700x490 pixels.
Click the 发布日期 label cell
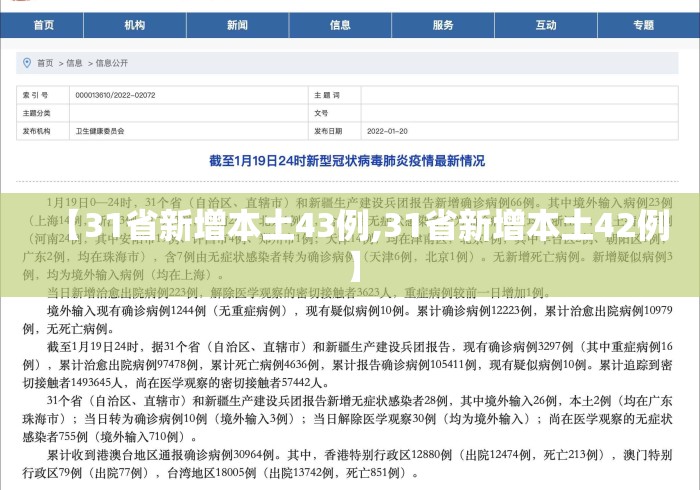334,131
